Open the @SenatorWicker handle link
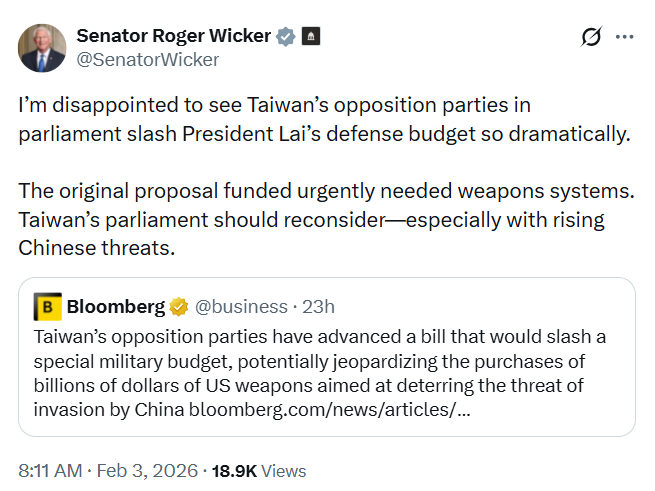 (147, 59)
